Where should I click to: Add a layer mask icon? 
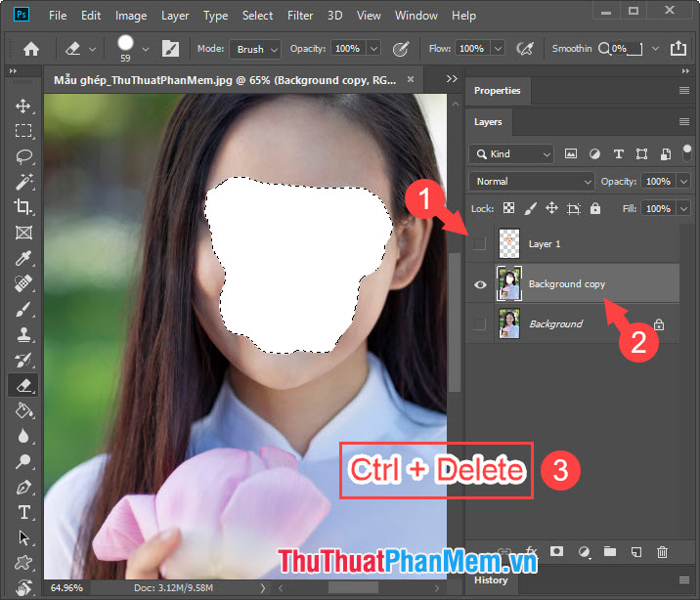[x=556, y=551]
